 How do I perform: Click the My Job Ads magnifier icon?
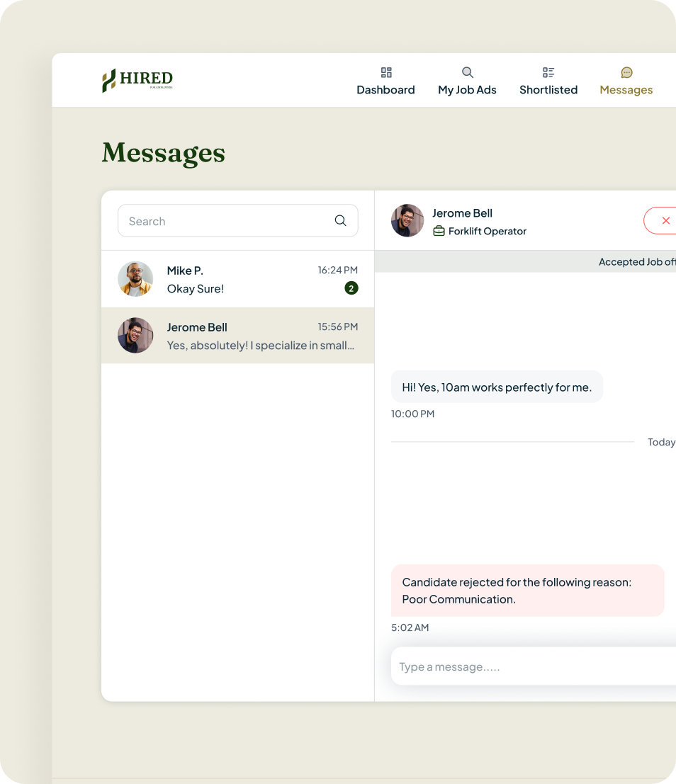click(x=468, y=72)
